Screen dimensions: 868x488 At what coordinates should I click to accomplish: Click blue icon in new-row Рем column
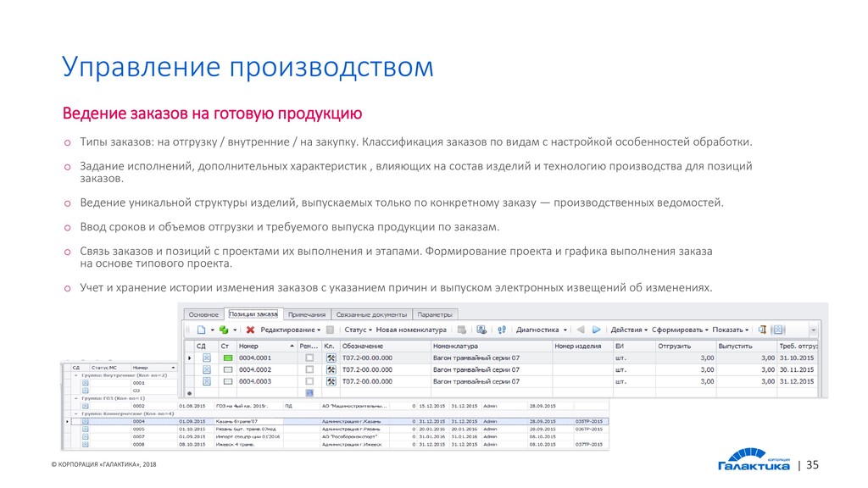(309, 393)
